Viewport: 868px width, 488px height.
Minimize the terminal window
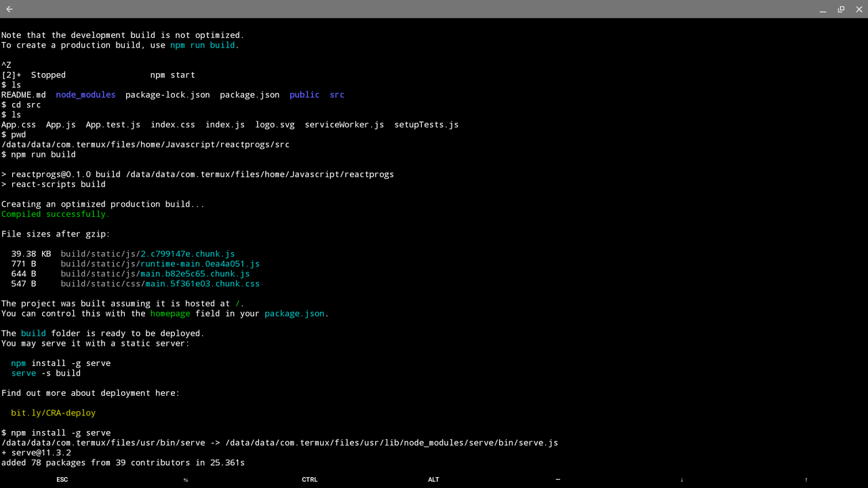(x=823, y=9)
